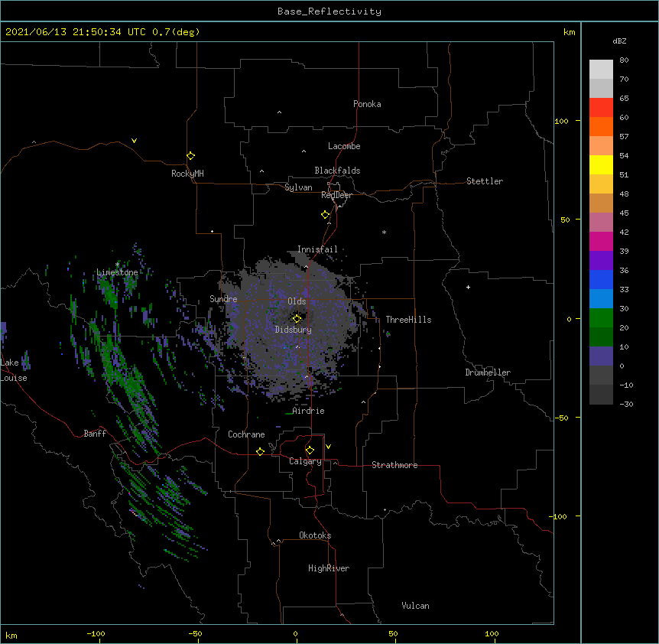659x644 pixels.
Task: Click the yellow diamond marker near RockyMH
Action: coord(190,156)
